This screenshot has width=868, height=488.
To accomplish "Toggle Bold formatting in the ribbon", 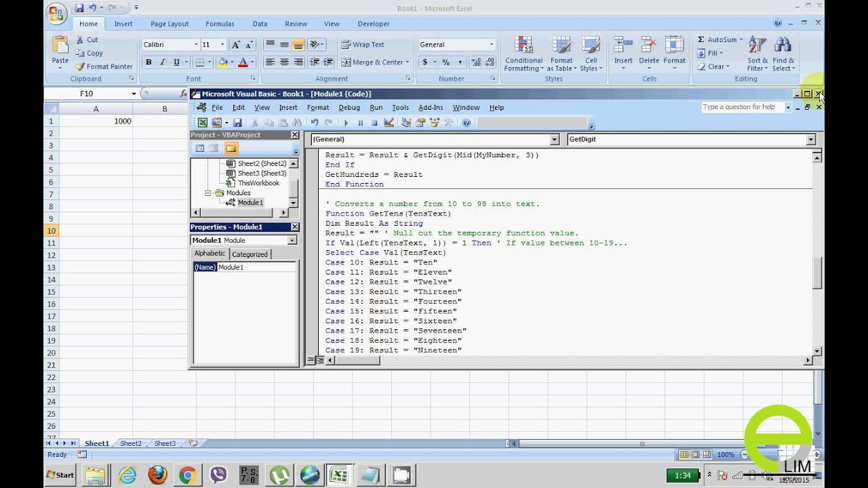I will 149,62.
